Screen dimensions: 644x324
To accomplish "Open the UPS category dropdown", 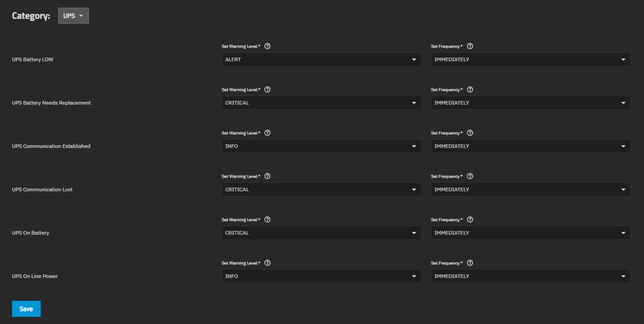I will coord(73,16).
